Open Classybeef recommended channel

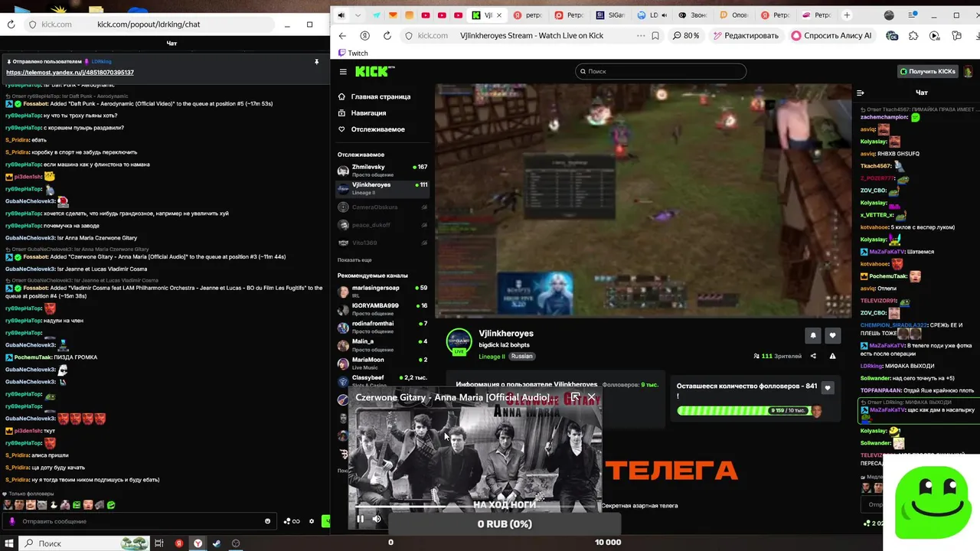click(x=382, y=381)
